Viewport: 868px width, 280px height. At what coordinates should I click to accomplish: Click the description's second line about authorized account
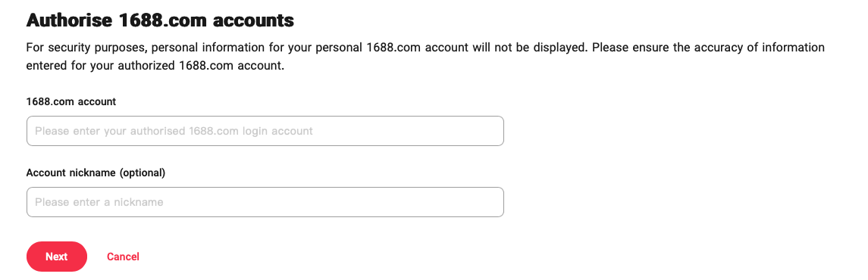155,66
